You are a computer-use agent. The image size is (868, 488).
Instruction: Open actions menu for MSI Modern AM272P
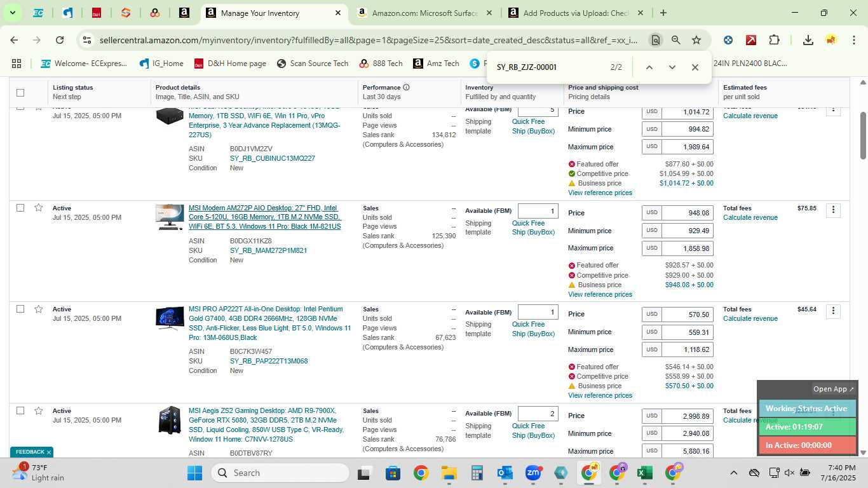tap(833, 210)
